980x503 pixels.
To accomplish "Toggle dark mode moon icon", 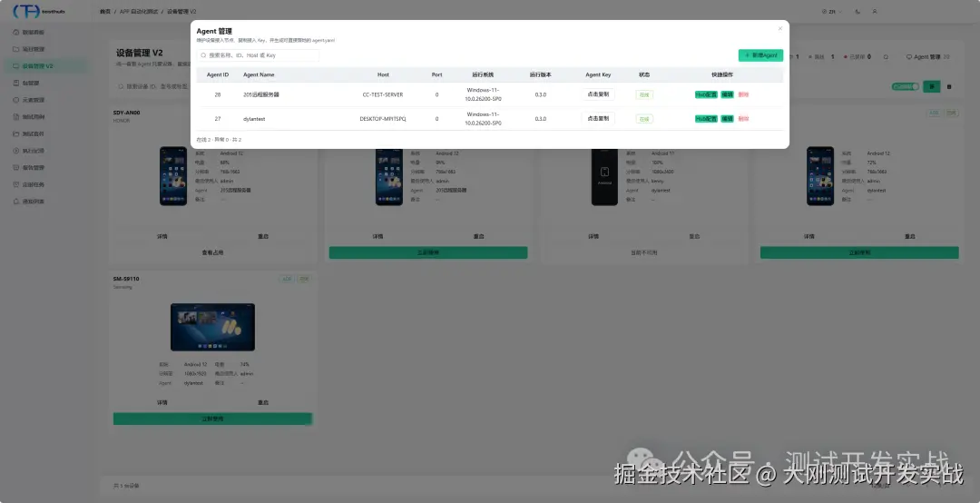I will point(857,11).
